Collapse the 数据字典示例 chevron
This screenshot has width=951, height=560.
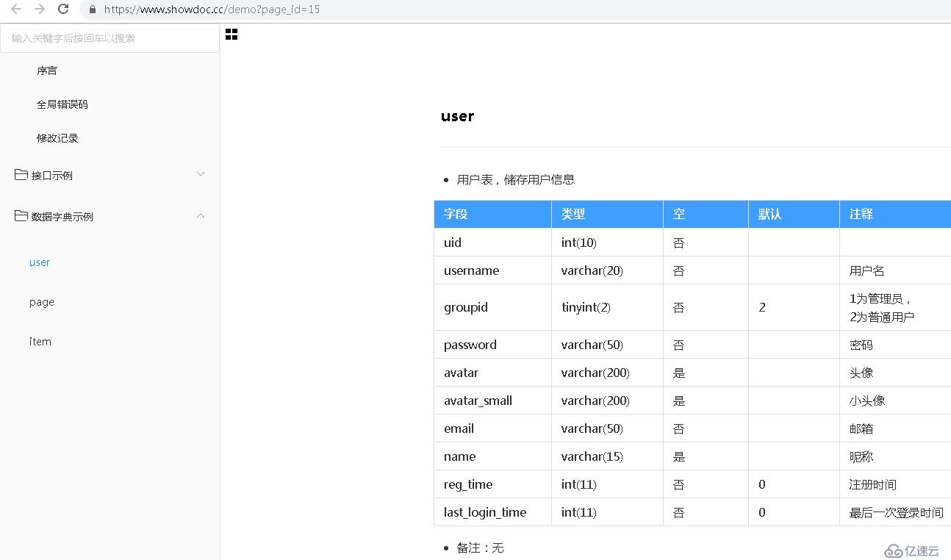201,215
